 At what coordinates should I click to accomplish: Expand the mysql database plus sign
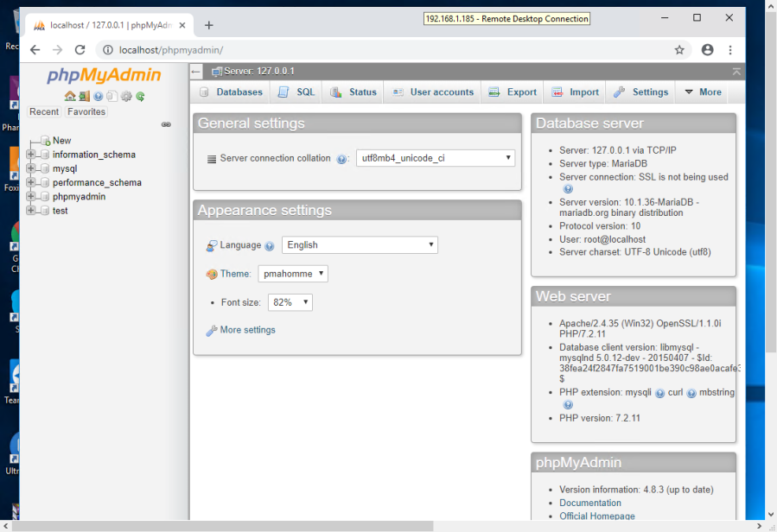pos(31,168)
